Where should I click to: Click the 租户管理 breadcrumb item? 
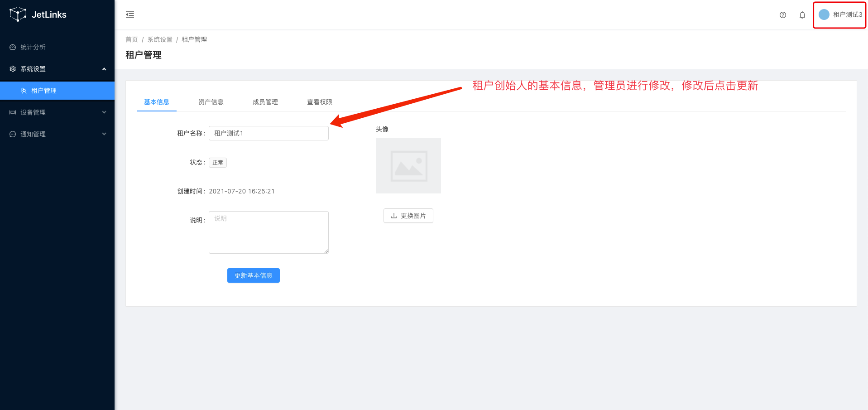click(x=194, y=39)
